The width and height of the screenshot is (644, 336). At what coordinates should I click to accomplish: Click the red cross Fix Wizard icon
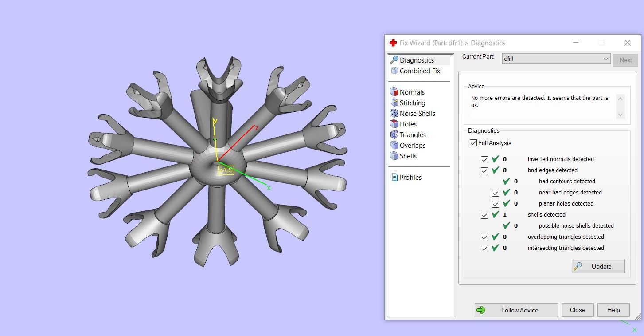tap(393, 43)
